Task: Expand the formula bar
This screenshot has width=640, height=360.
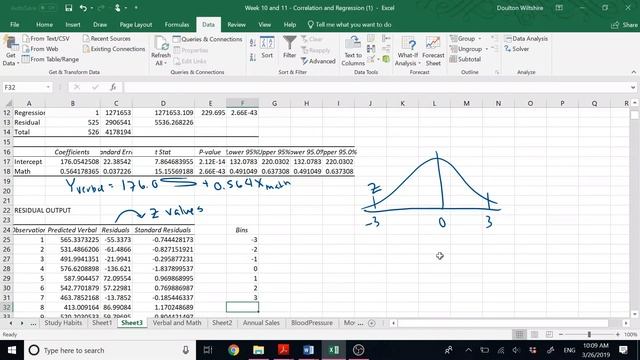Action: point(633,87)
